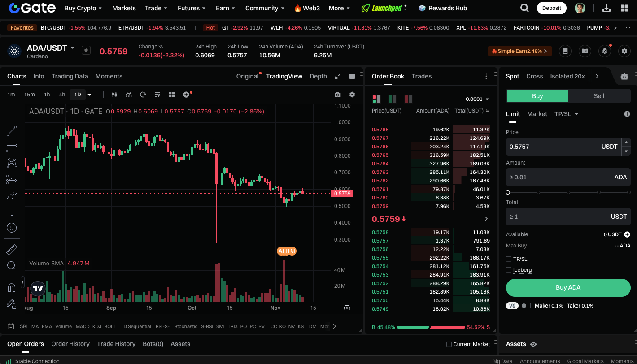Select the Text annotation tool
637x364 pixels.
pyautogui.click(x=12, y=212)
